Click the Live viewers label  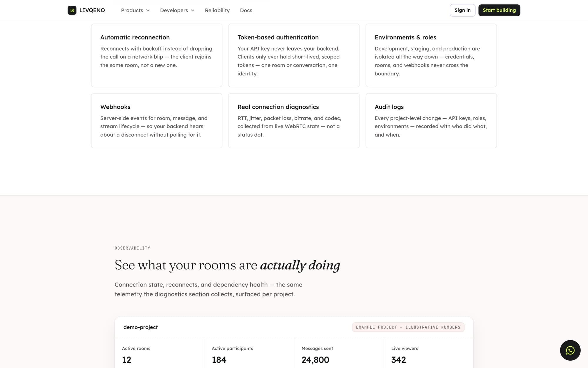405,348
